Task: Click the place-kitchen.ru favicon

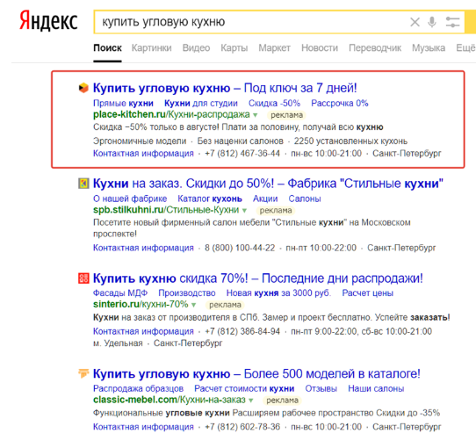Action: (x=83, y=88)
